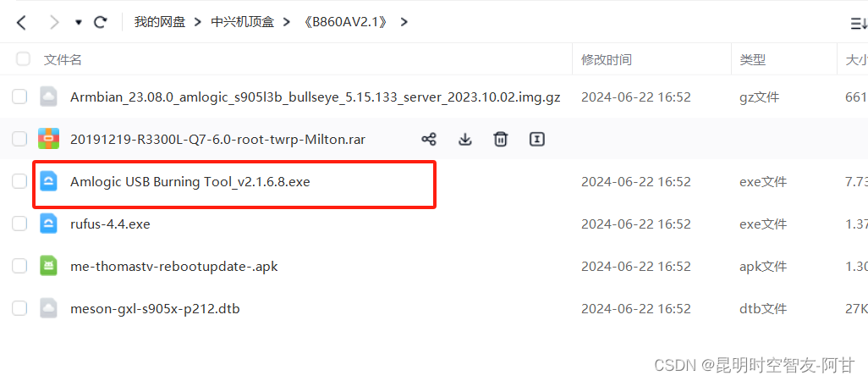The width and height of the screenshot is (868, 381).
Task: Open the sort/view options icon
Action: coord(859,23)
